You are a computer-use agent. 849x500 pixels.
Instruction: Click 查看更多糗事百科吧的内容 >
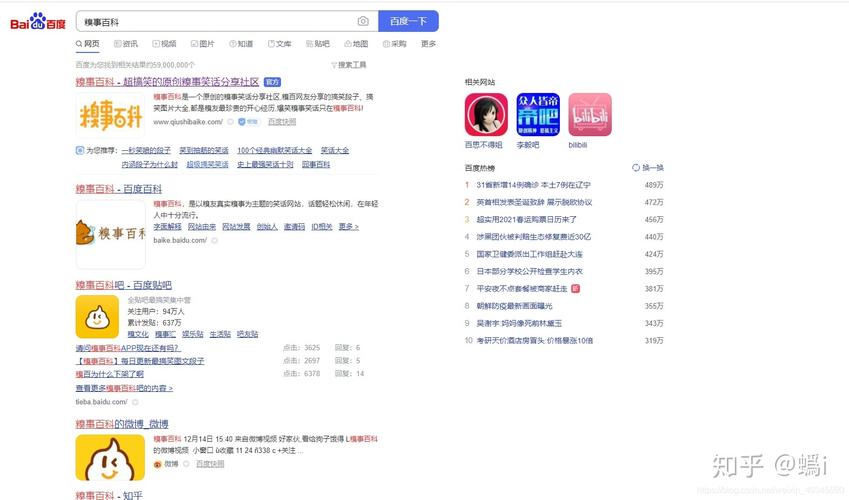(124, 388)
